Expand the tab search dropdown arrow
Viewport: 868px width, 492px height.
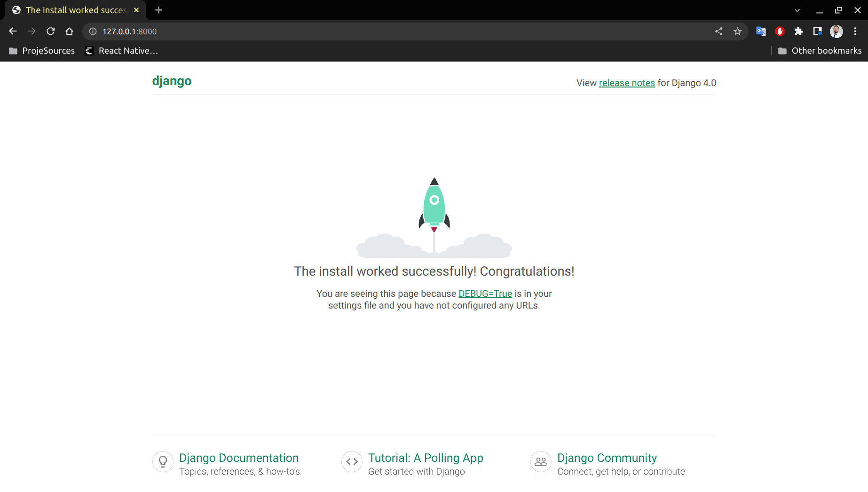tap(797, 10)
